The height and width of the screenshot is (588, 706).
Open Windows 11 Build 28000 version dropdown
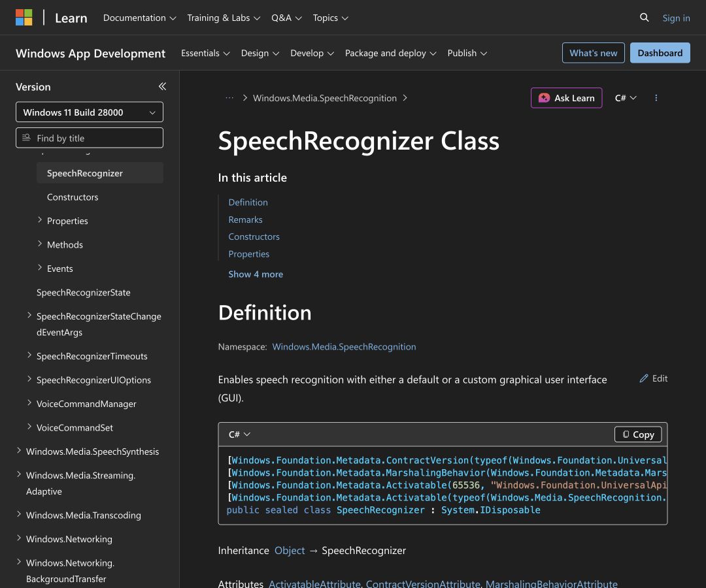90,112
